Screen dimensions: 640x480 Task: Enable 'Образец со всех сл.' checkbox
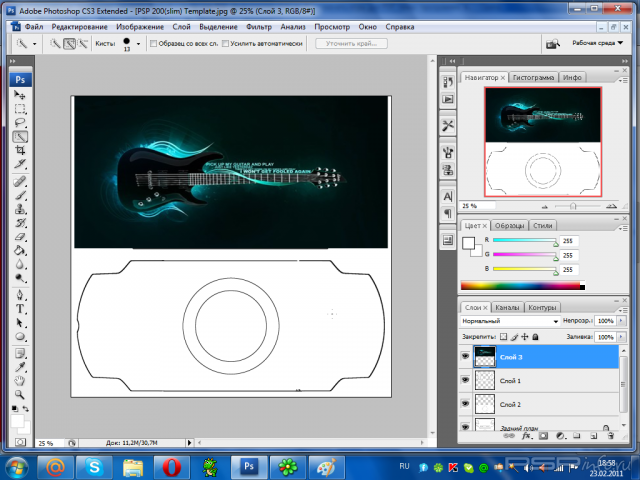[152, 44]
